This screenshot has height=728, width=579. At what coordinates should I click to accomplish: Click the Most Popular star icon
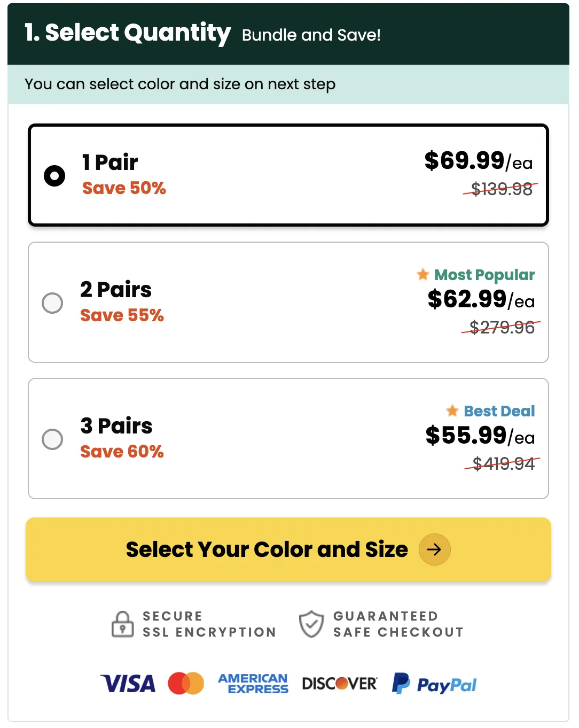(x=423, y=274)
